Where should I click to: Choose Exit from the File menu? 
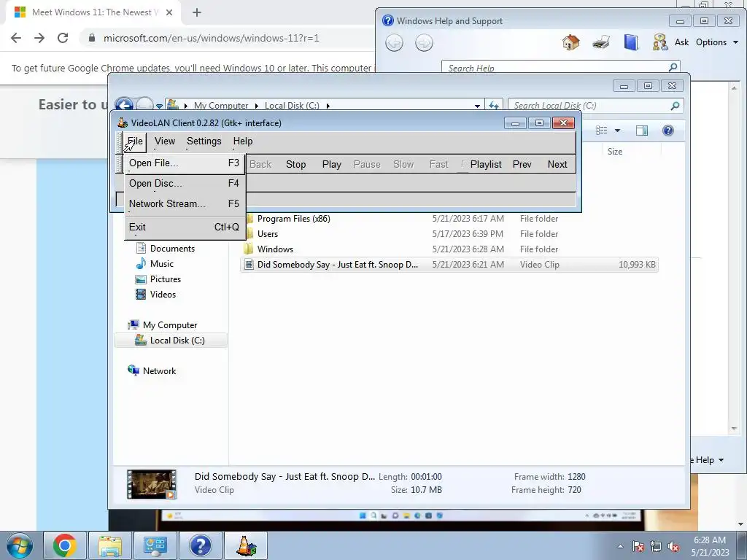[x=185, y=227]
